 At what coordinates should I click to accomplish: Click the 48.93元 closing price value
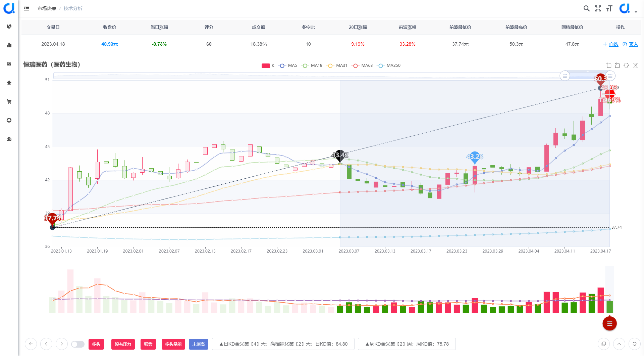point(110,44)
